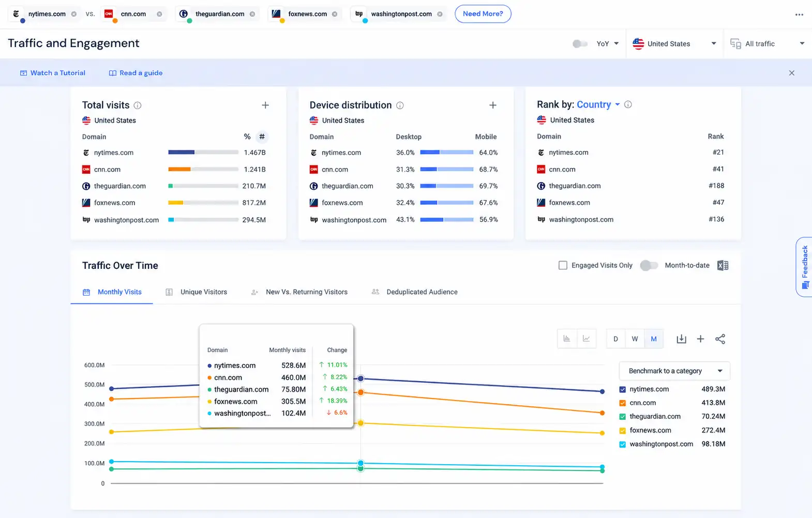Set chart granularity to Daily (D)

pos(615,339)
